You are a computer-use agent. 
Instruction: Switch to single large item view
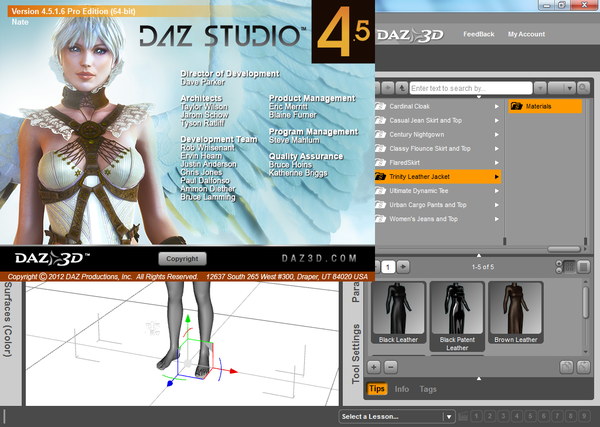584,267
